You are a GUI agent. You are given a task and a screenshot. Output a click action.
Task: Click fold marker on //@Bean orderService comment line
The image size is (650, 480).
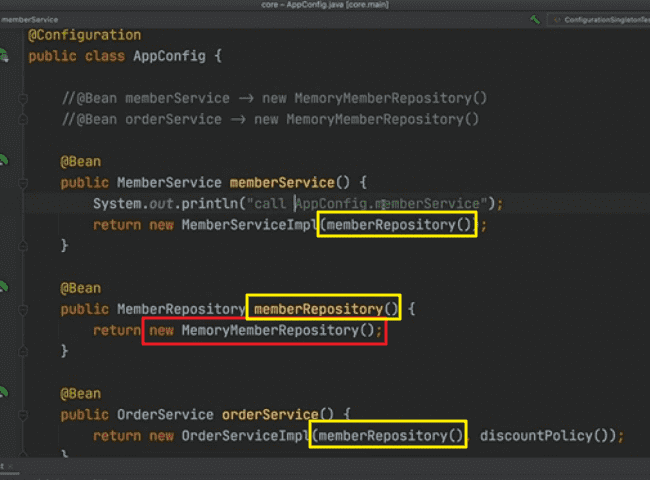23,119
